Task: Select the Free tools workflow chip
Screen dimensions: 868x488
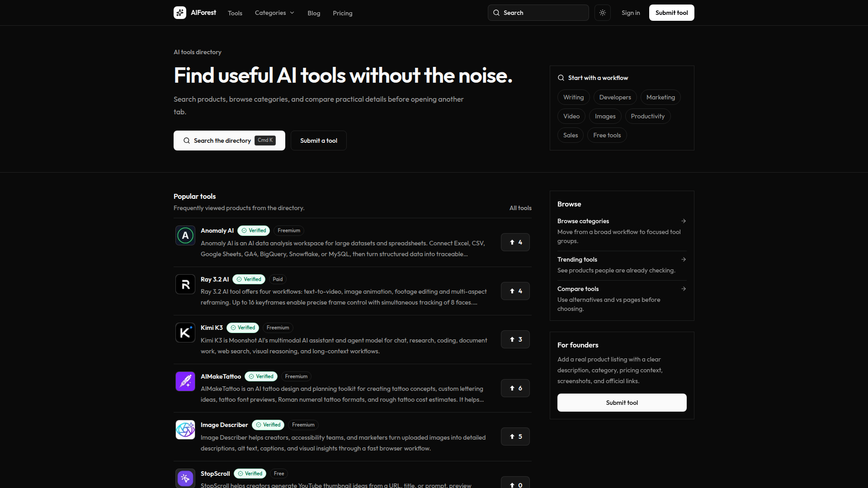Action: (607, 135)
